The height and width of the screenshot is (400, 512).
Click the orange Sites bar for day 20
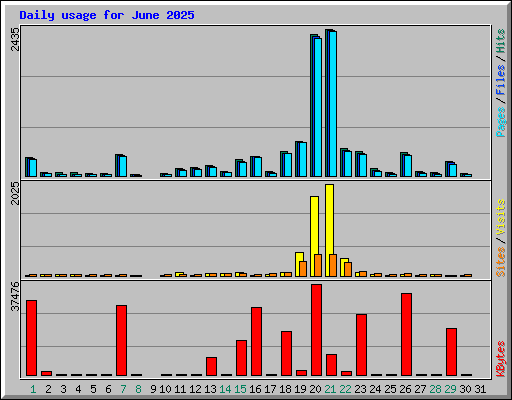click(x=318, y=265)
